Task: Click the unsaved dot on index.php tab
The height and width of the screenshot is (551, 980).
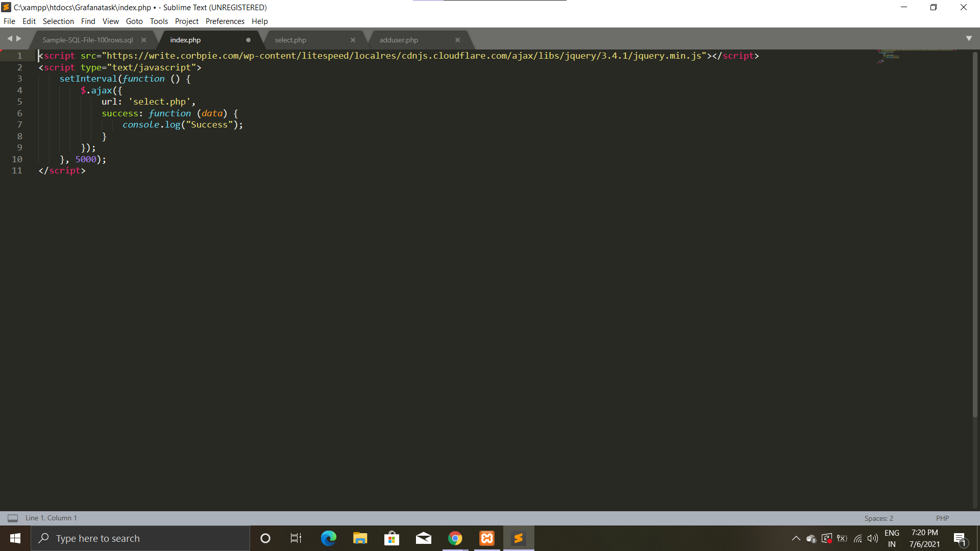Action: coord(248,40)
